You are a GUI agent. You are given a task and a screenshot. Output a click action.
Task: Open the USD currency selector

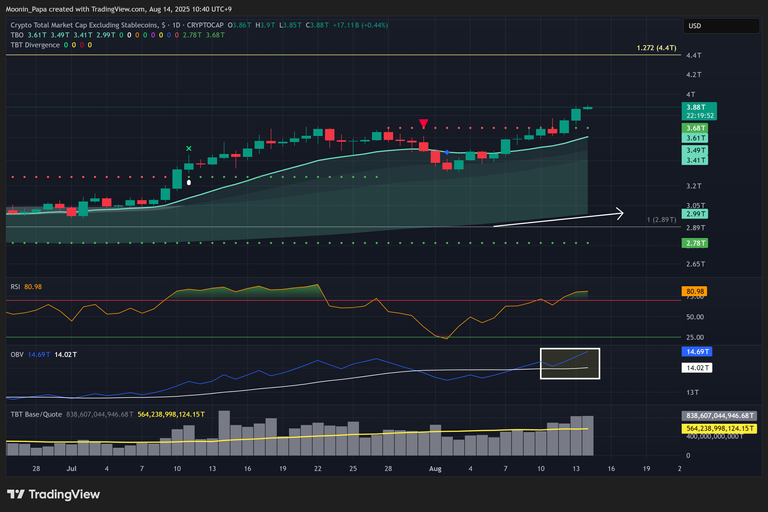click(x=721, y=26)
